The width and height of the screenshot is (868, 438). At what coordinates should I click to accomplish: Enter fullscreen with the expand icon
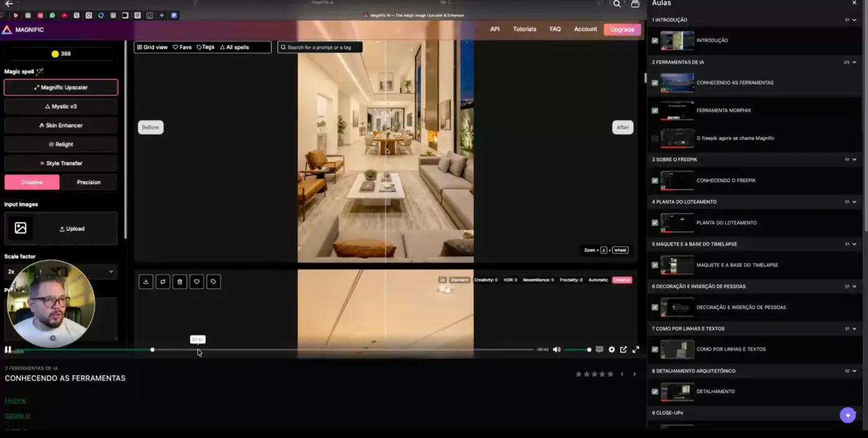click(635, 349)
